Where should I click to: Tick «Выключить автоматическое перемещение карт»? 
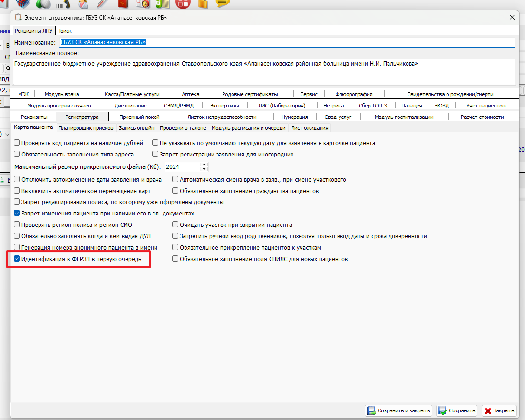17,191
